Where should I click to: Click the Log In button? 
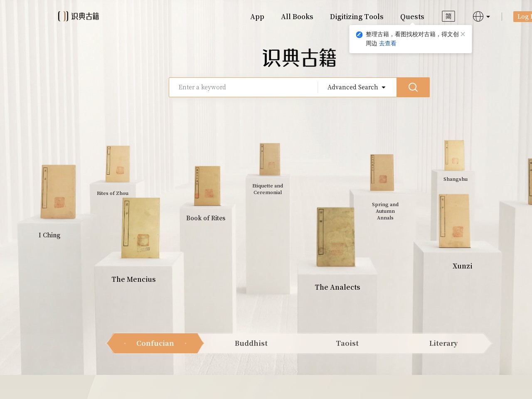(523, 17)
